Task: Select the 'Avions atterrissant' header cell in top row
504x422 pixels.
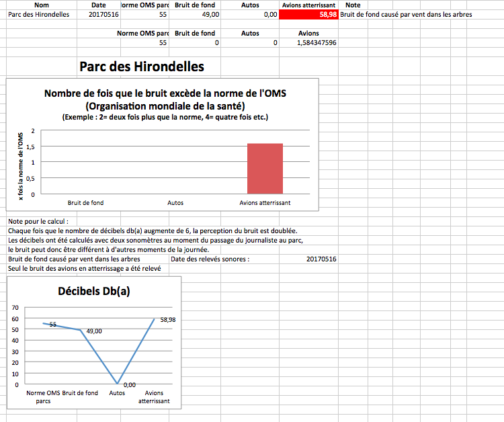Action: 308,5
